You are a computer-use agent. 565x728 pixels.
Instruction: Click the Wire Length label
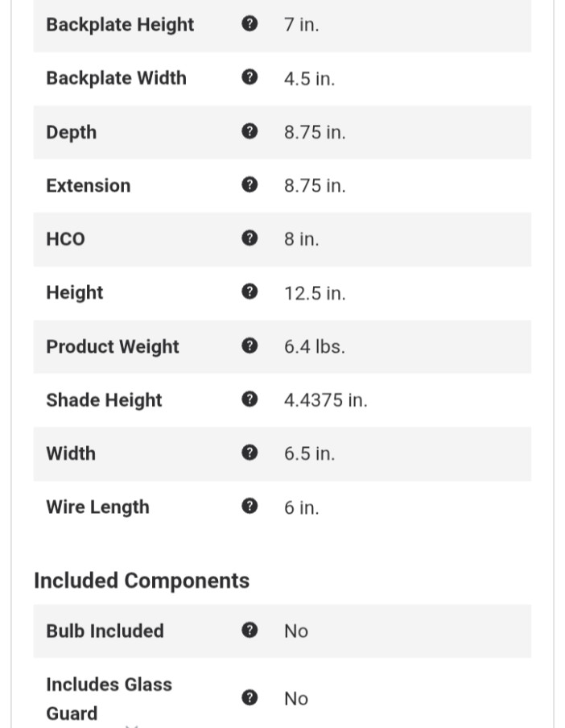(97, 507)
